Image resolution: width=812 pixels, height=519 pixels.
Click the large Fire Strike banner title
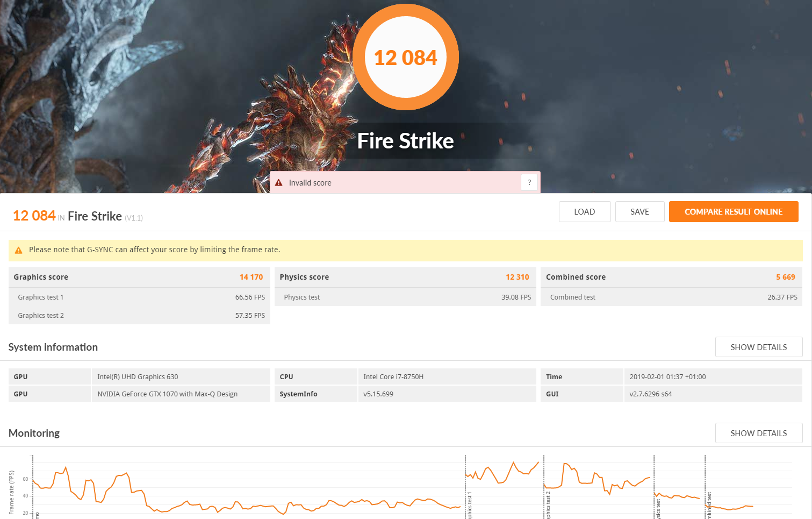(406, 141)
